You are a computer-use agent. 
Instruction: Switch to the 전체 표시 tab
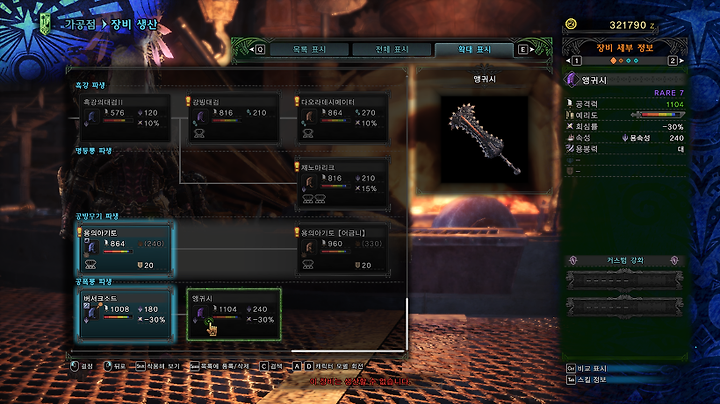[392, 49]
